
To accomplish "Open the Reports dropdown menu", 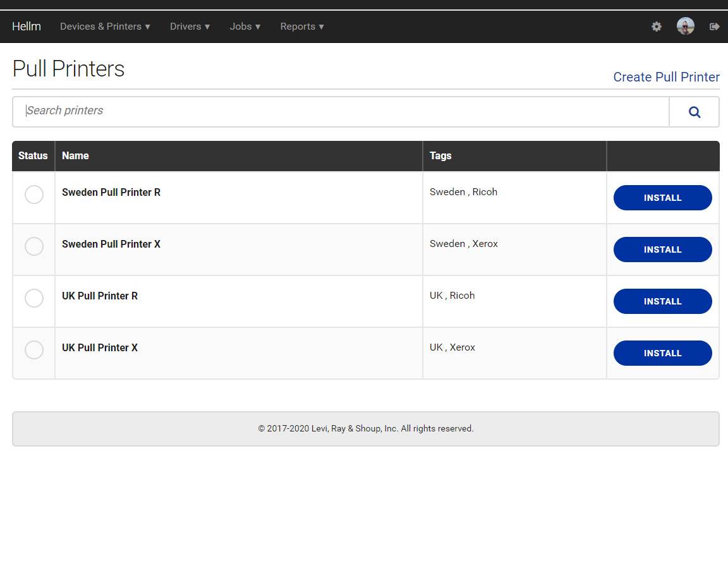I will (x=302, y=27).
